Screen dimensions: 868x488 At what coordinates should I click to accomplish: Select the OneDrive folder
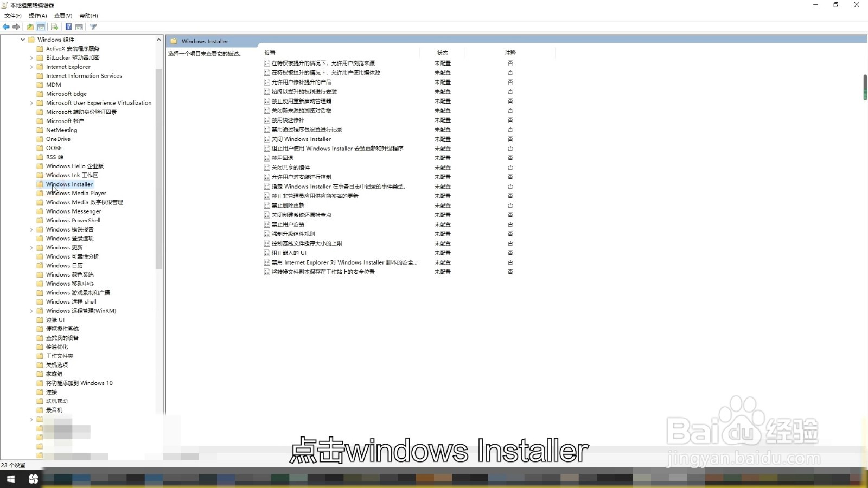click(x=58, y=139)
